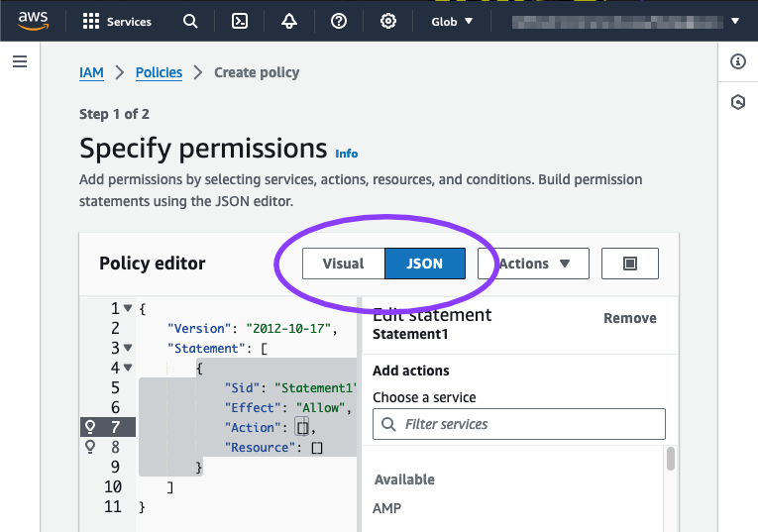Open the search magnifier in the top bar
The image size is (758, 532).
[x=190, y=21]
